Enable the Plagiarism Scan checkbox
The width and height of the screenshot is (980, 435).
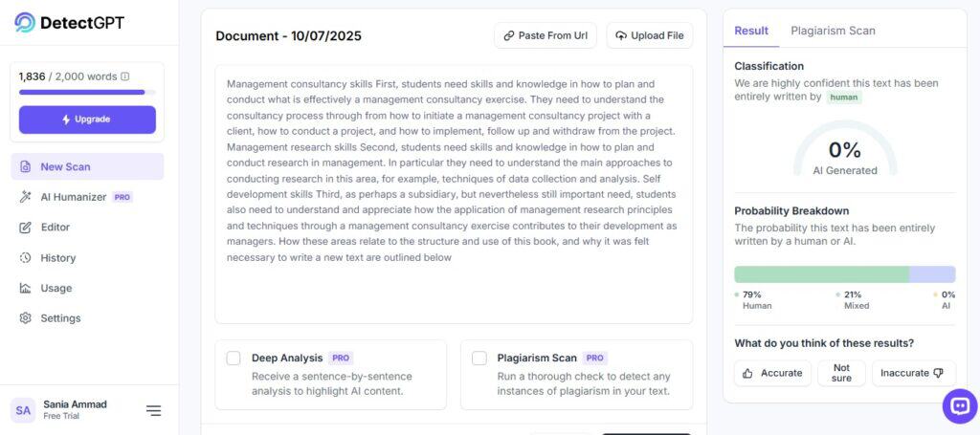coord(479,359)
